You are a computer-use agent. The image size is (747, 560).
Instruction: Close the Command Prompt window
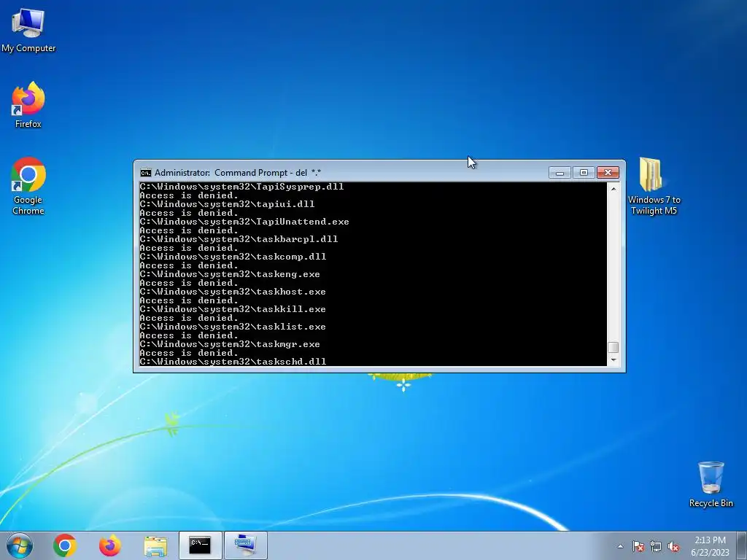[608, 172]
